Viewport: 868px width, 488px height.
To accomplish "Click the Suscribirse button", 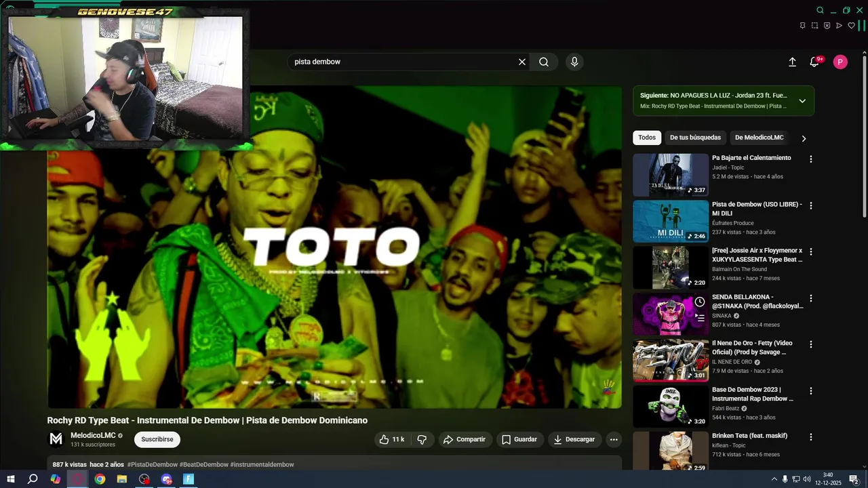I will tap(157, 439).
